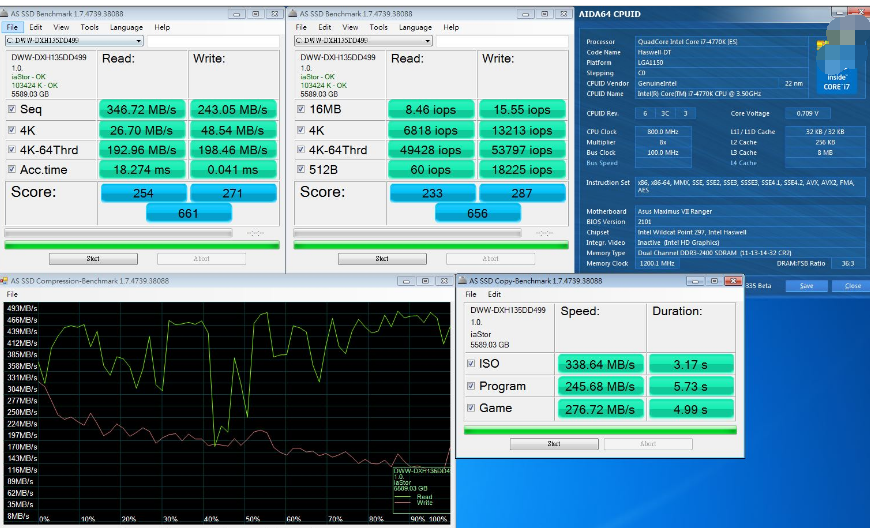Toggle 4K checkbox in iops benchmark window
Viewport: 870px width, 528px height.
pos(301,130)
